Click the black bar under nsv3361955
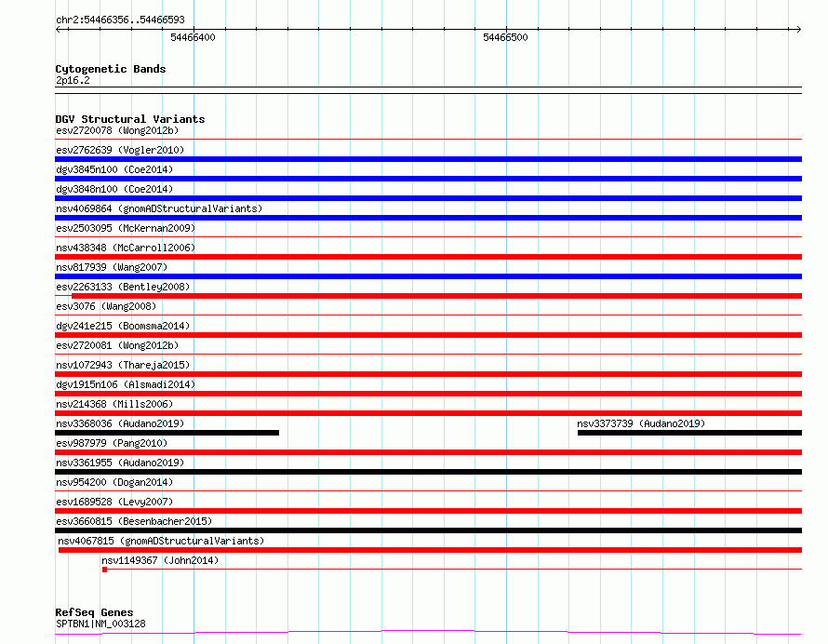The width and height of the screenshot is (828, 644). coord(428,472)
